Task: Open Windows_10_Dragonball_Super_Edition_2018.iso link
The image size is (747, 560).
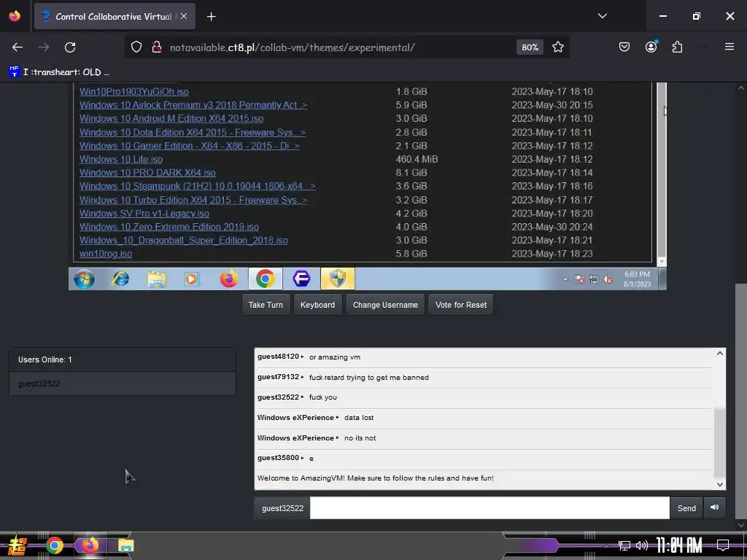Action: tap(183, 240)
